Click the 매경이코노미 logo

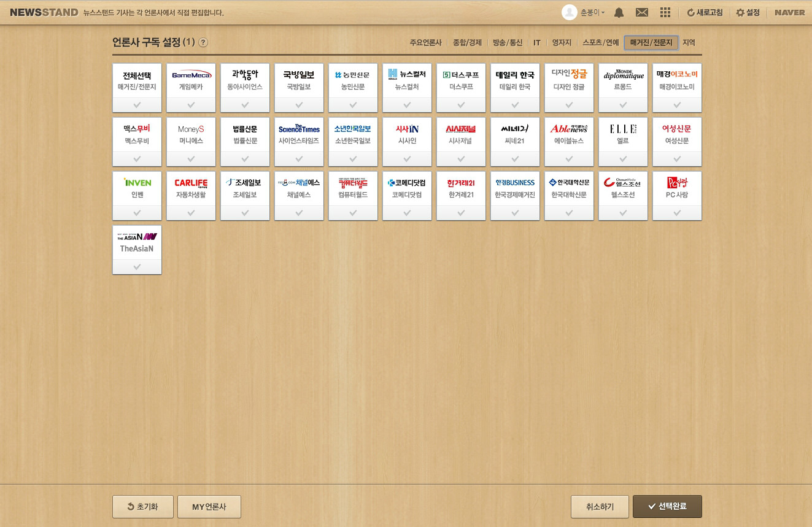pos(677,74)
